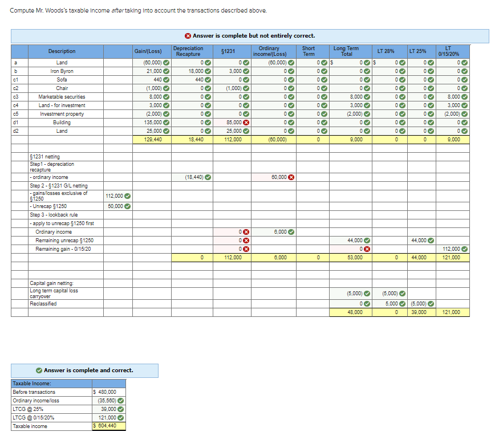503x448 pixels.
Task: Click the Depreciation Recapture column header
Action: (192, 51)
